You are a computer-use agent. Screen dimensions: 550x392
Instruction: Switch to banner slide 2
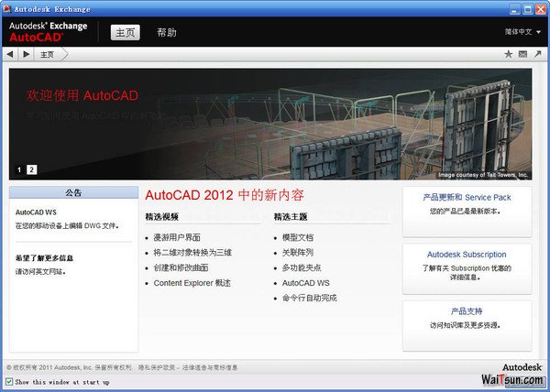coord(31,170)
